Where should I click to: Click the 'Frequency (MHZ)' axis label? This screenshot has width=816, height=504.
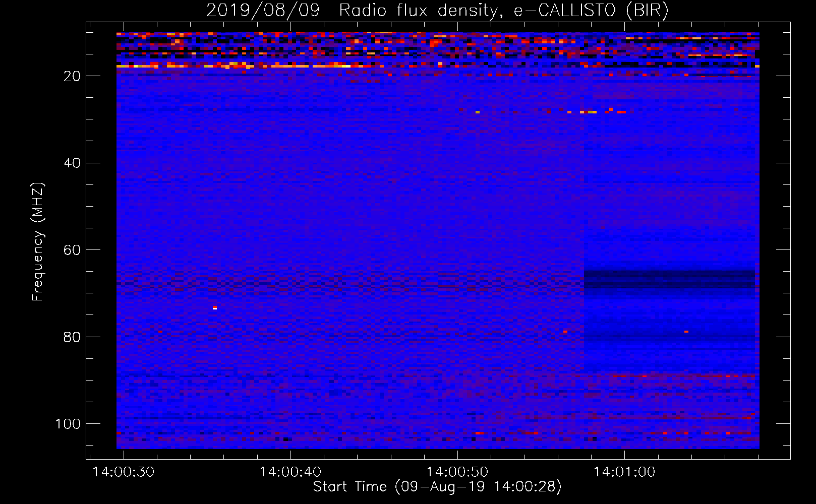click(38, 242)
